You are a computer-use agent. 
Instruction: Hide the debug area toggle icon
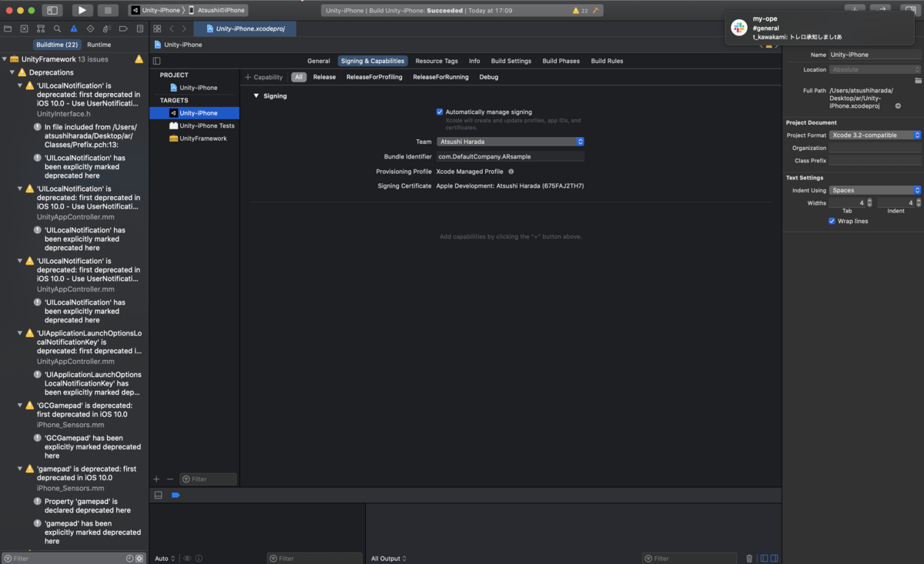tap(159, 495)
